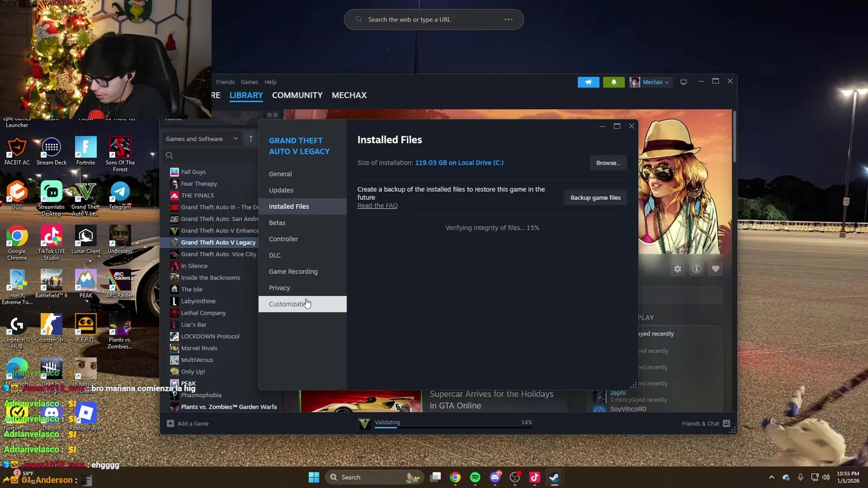The width and height of the screenshot is (868, 488).
Task: Go to the LIBRARY tab
Action: click(246, 95)
